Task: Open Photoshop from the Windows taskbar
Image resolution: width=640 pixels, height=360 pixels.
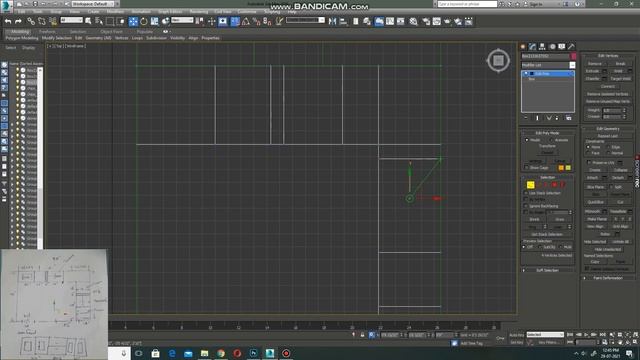Action: point(253,353)
